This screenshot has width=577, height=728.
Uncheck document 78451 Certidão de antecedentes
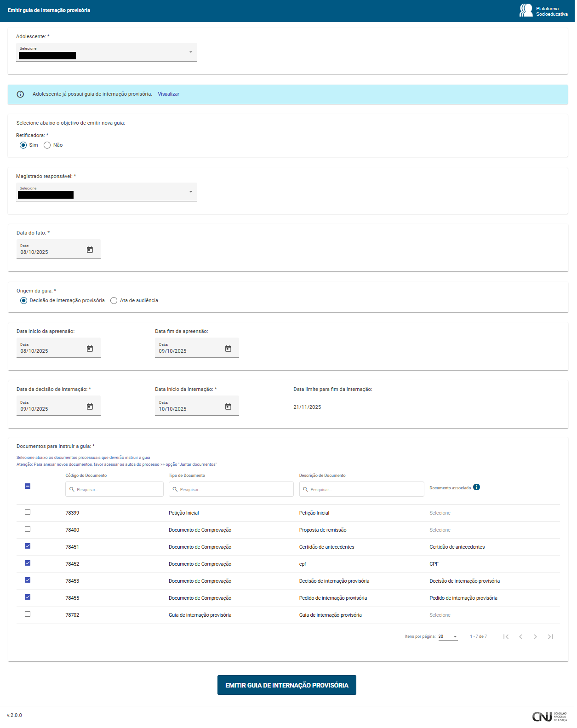pyautogui.click(x=28, y=546)
